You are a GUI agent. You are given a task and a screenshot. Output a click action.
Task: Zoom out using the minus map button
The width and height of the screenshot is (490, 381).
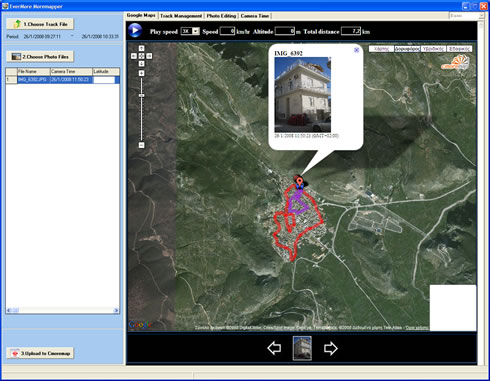point(141,145)
